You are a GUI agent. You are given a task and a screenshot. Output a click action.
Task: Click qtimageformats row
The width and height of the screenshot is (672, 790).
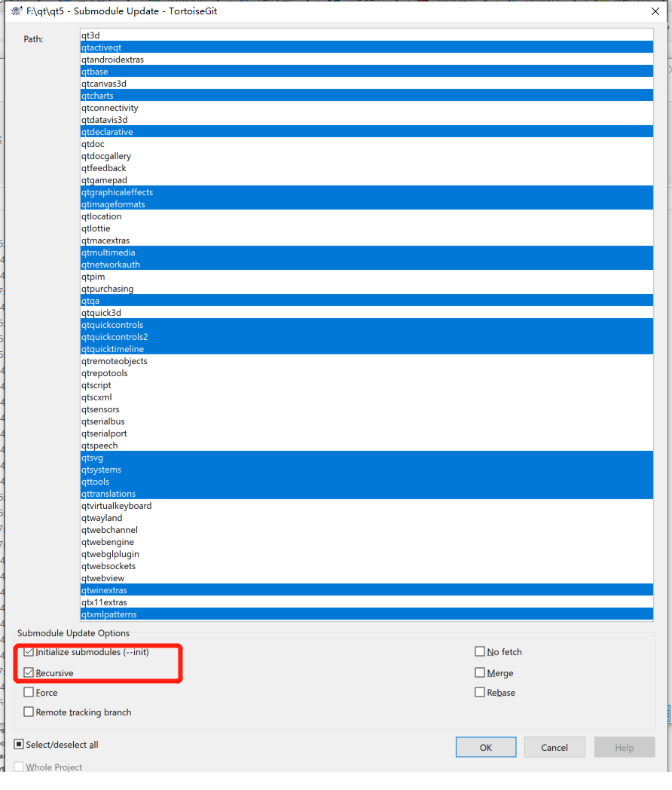click(x=366, y=204)
